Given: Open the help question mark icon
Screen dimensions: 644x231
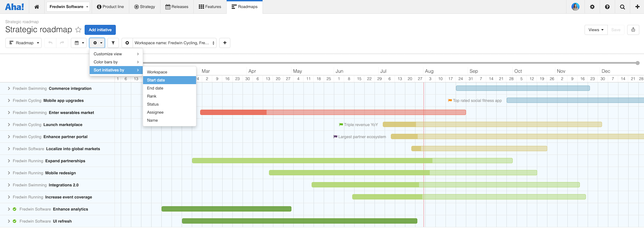Looking at the screenshot, I should (x=607, y=7).
